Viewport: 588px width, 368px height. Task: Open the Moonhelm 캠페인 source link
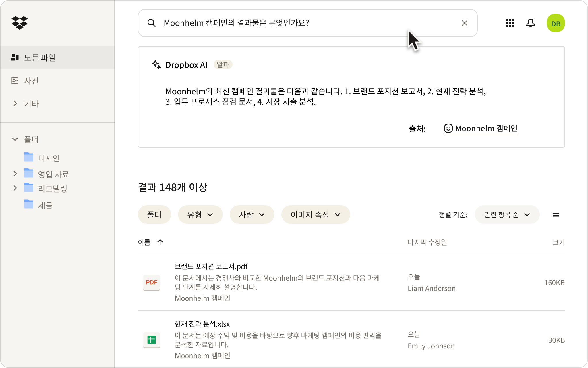[x=481, y=129]
